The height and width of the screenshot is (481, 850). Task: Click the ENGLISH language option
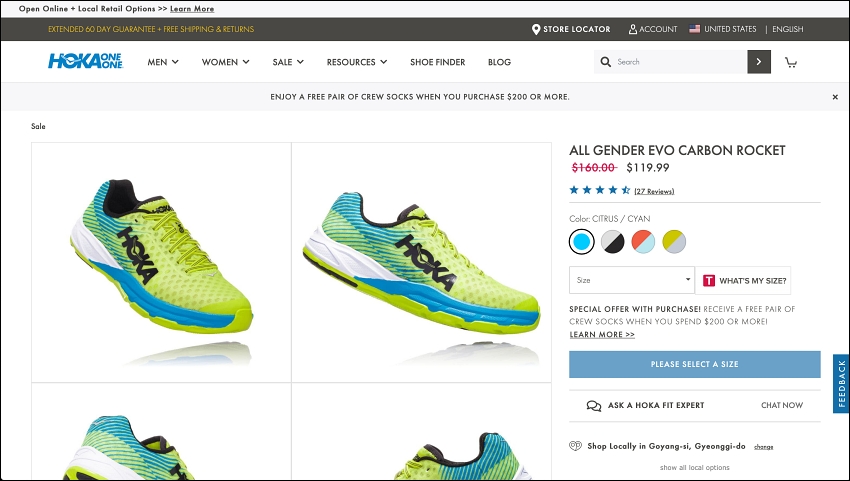coord(788,29)
